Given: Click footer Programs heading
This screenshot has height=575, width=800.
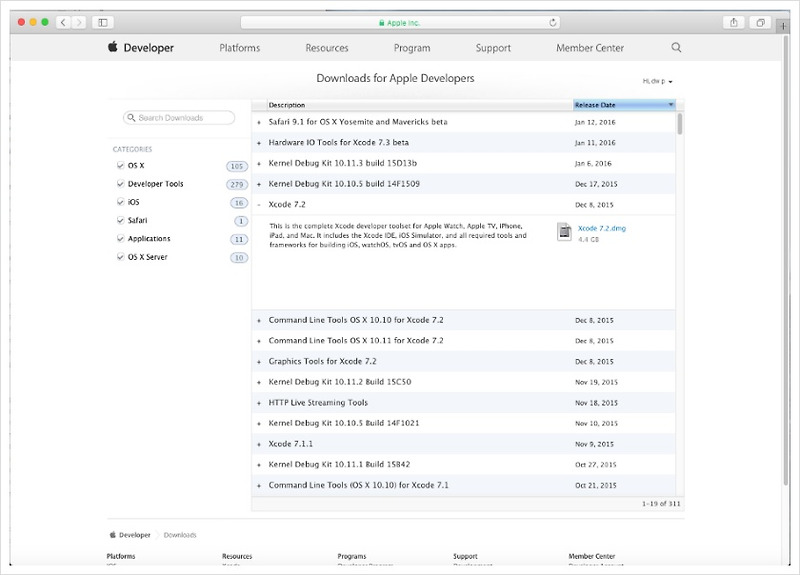Looking at the screenshot, I should pyautogui.click(x=352, y=556).
